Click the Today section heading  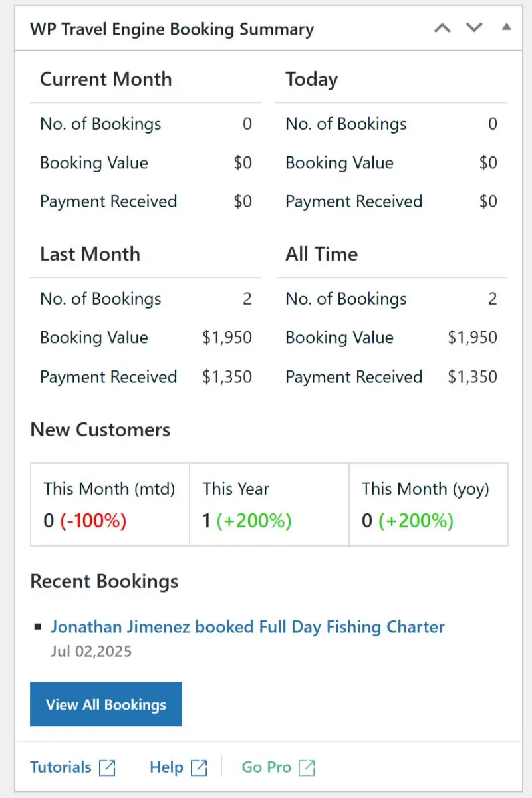tap(311, 80)
